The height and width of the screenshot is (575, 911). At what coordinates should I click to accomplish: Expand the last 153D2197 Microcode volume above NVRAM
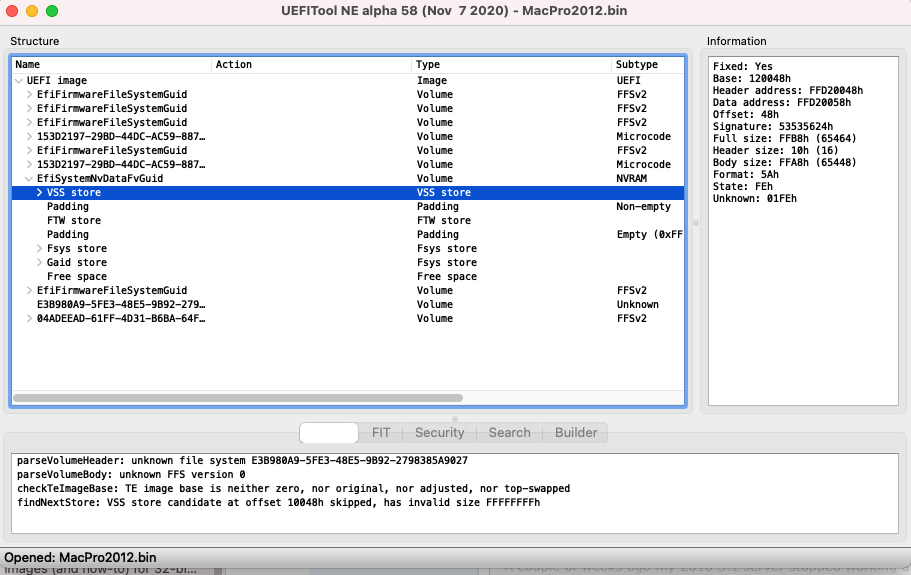[x=29, y=164]
